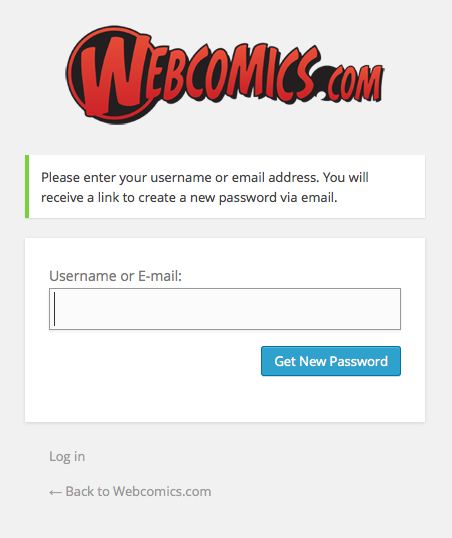The width and height of the screenshot is (452, 538).
Task: Follow the Back to Webcomics.com link
Action: tap(130, 491)
